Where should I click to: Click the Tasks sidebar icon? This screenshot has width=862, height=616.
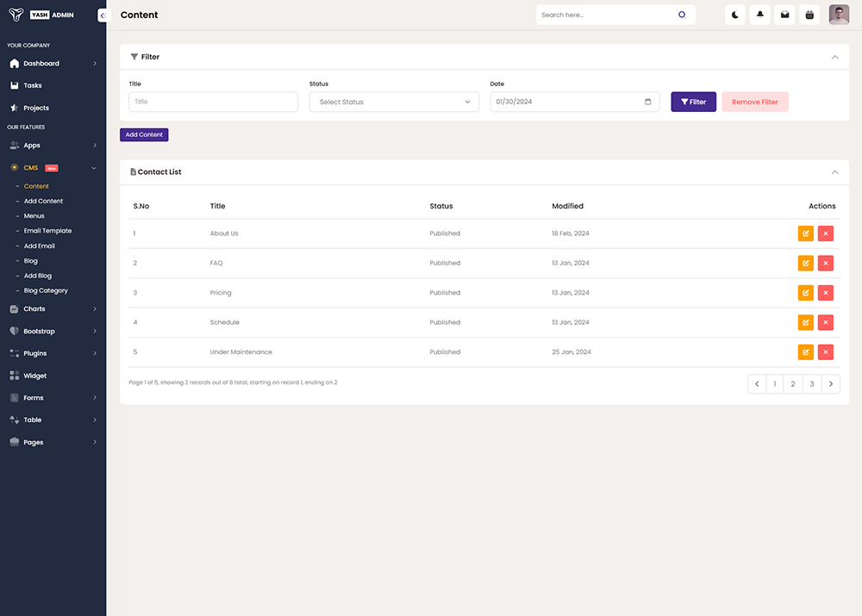point(15,86)
